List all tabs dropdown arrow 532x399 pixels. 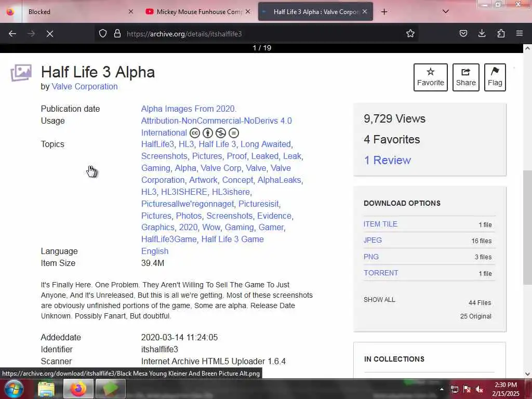[x=446, y=12]
